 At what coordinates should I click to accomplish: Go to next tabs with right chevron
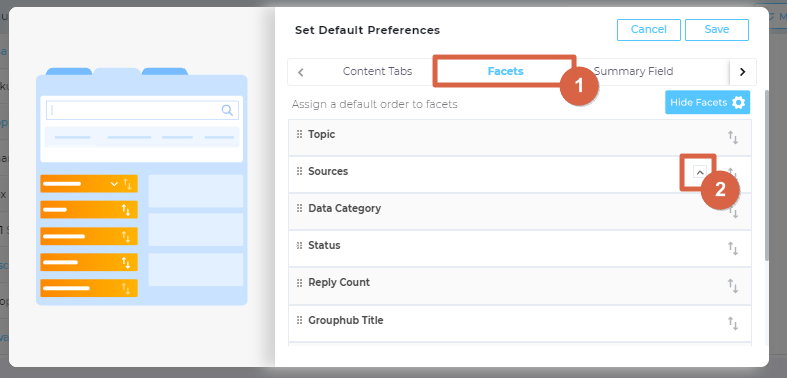tap(743, 72)
